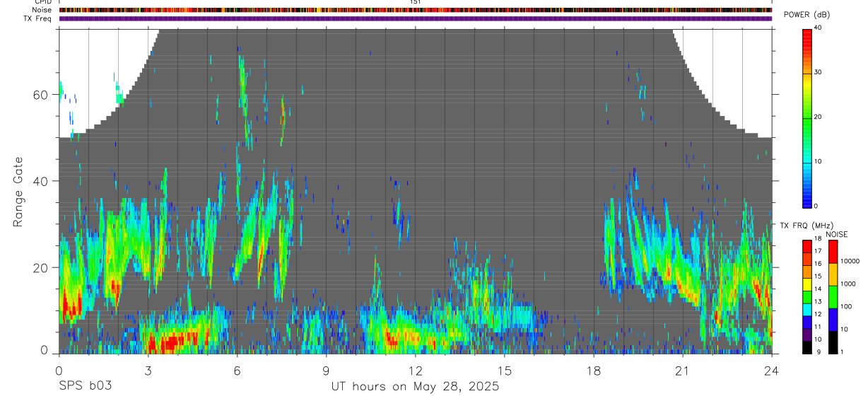Viewport: 868px width, 401px height.
Task: Click the UT hours on May 28, 2025 title
Action: pyautogui.click(x=416, y=387)
